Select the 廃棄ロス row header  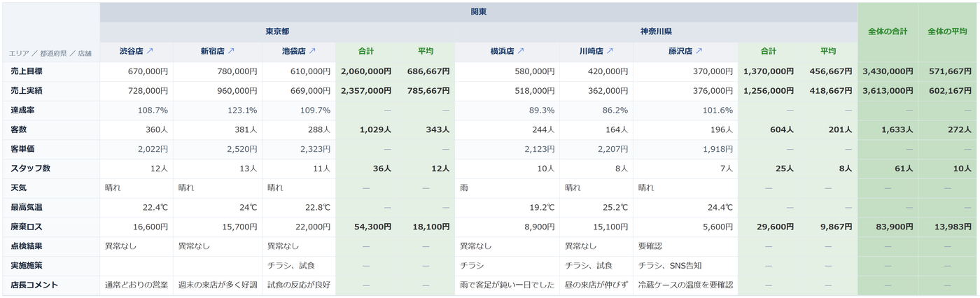[x=51, y=227]
